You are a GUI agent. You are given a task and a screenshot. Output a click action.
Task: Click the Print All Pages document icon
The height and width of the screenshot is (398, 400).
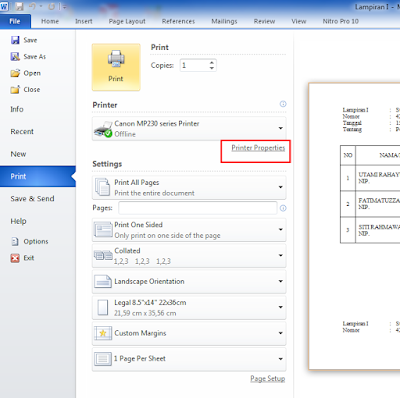102,187
